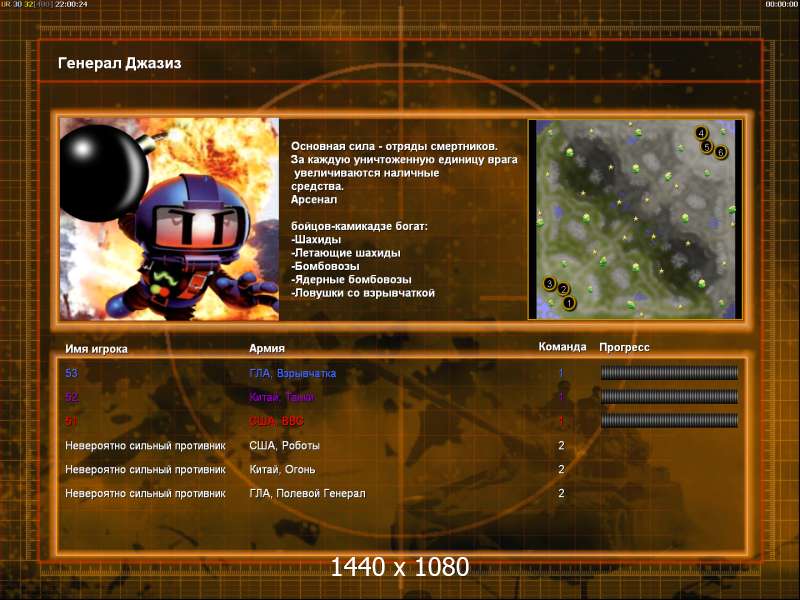
Task: Click line бойцов-камикадзе богат
Action: point(359,226)
